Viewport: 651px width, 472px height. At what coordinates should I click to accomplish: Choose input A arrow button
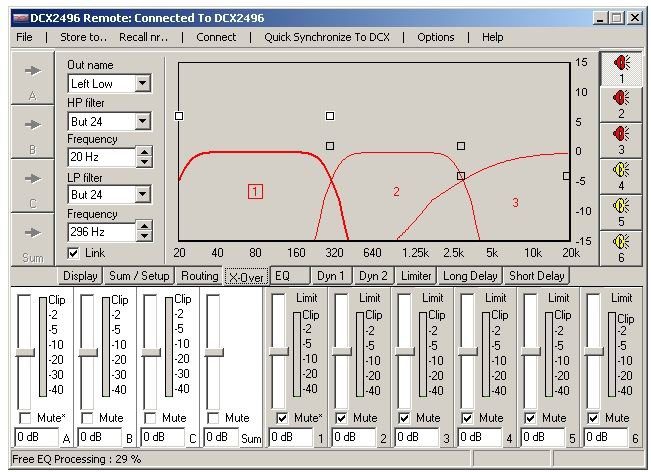click(33, 78)
